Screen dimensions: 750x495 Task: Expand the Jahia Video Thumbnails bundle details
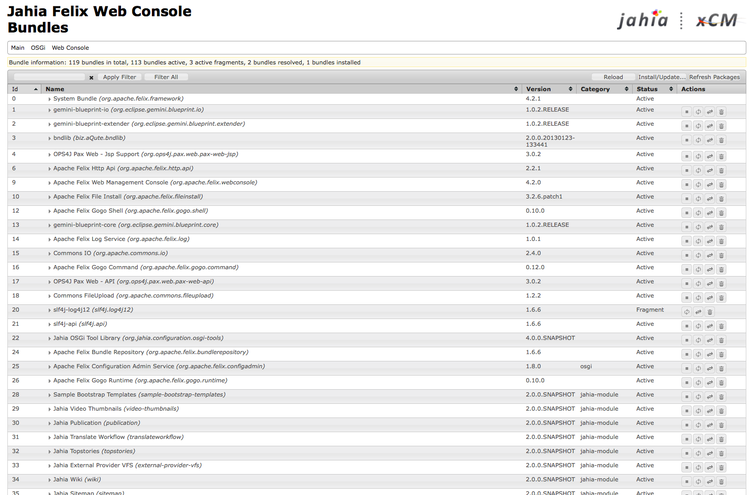point(49,409)
